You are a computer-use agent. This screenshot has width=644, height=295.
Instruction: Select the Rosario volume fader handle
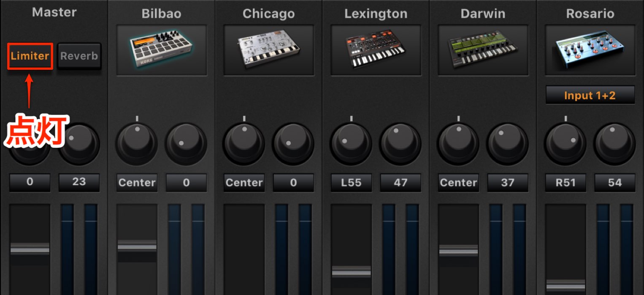point(566,284)
